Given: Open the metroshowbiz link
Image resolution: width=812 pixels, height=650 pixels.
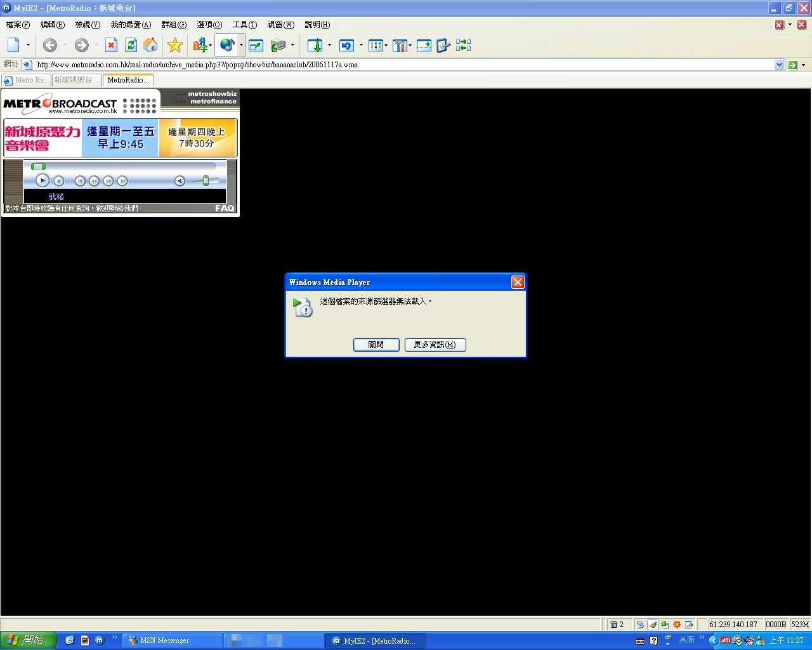Looking at the screenshot, I should [x=212, y=94].
